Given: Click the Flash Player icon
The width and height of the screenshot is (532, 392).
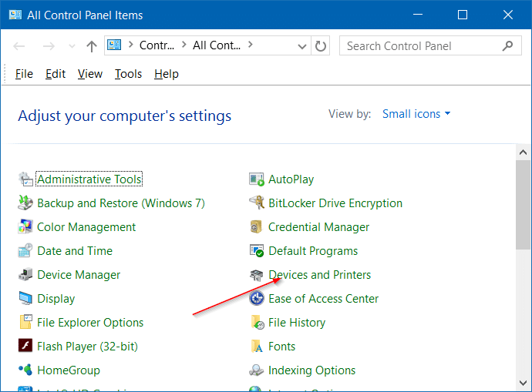Looking at the screenshot, I should click(25, 346).
